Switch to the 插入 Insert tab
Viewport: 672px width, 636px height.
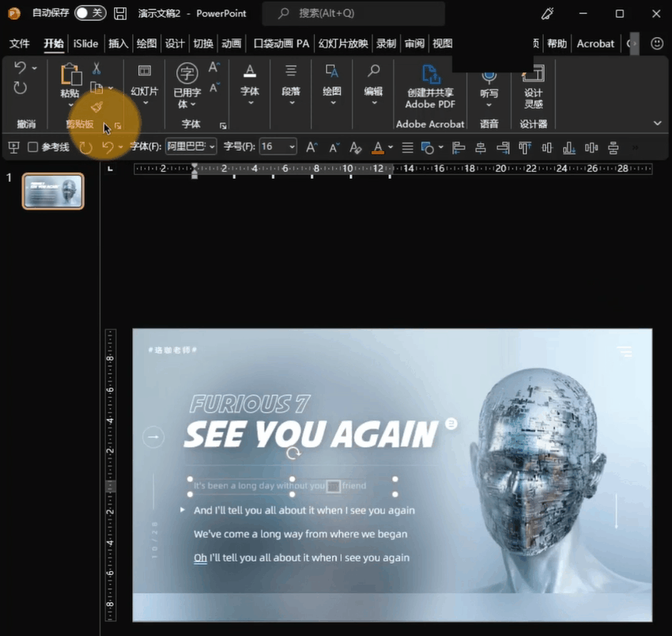119,44
